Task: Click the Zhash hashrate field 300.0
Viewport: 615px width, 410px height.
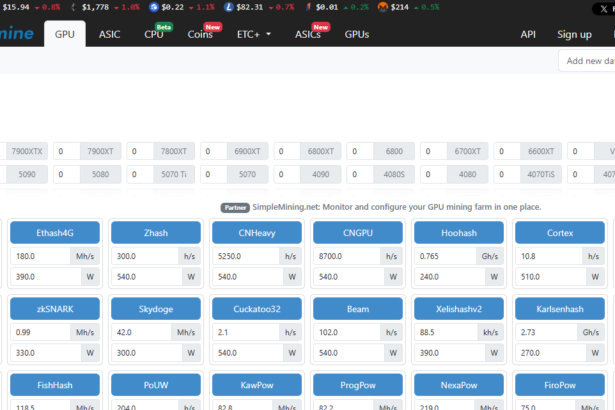Action: [145, 256]
